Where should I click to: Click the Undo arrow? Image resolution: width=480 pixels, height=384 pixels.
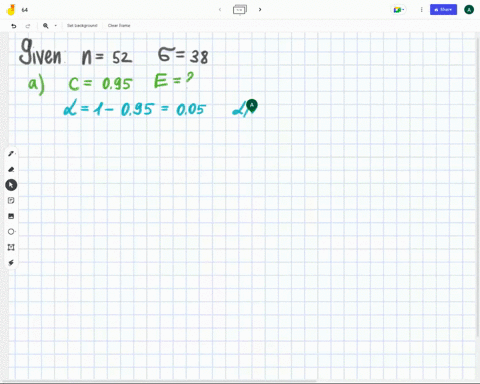[x=14, y=26]
